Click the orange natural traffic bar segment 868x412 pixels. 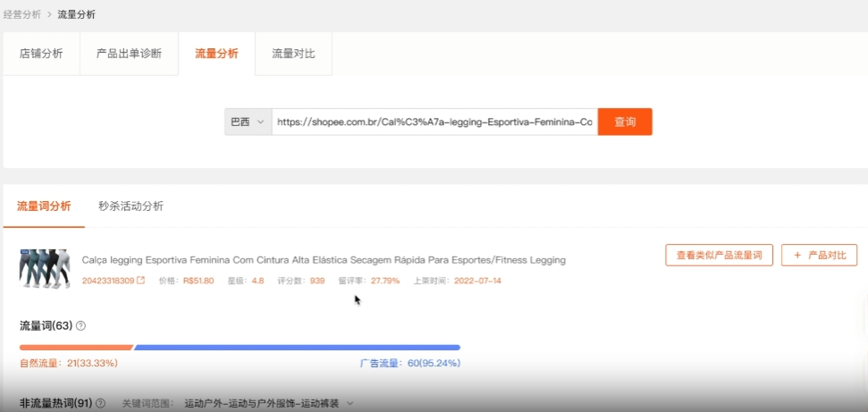click(x=76, y=347)
